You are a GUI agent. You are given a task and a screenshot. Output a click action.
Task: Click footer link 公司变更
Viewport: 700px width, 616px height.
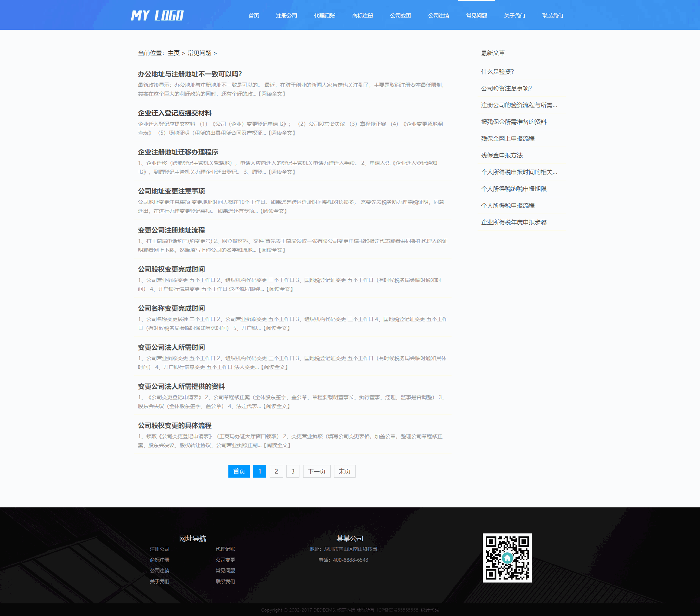click(x=225, y=560)
